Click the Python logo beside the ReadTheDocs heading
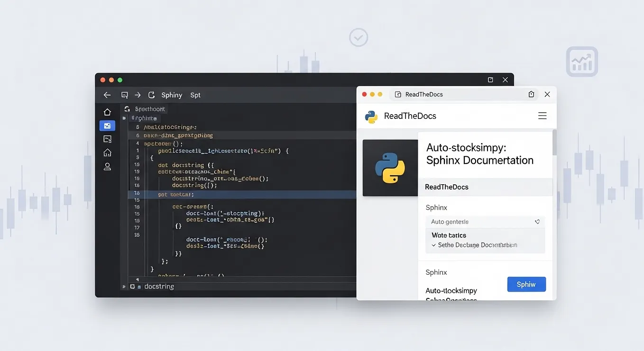Image resolution: width=644 pixels, height=351 pixels. (x=370, y=116)
